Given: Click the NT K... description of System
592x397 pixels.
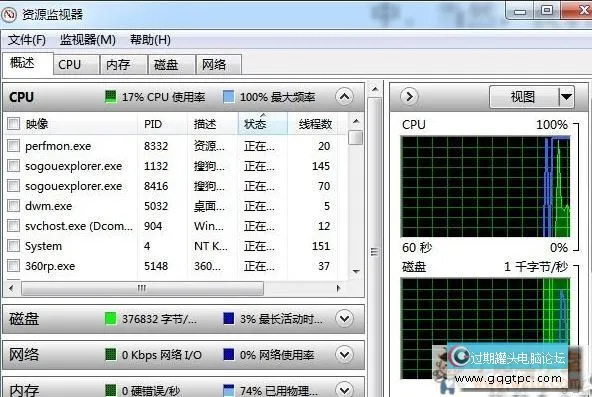Looking at the screenshot, I should [211, 246].
